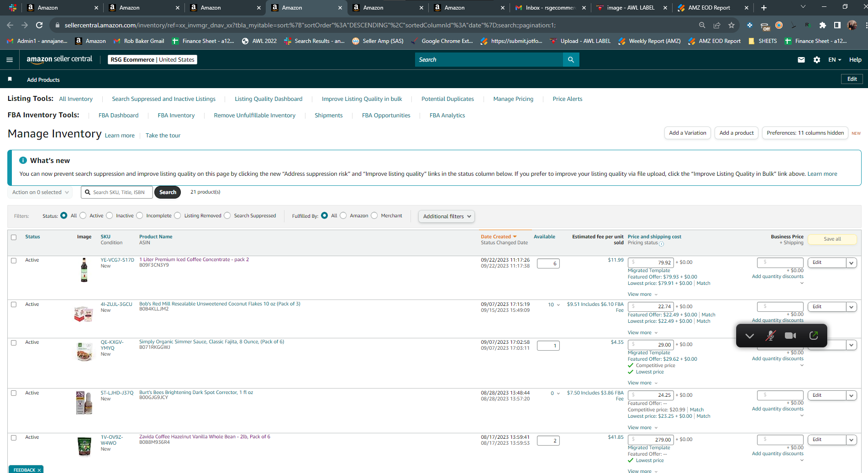Close the FEEDBACK tab with its X
This screenshot has width=868, height=473.
click(x=39, y=470)
